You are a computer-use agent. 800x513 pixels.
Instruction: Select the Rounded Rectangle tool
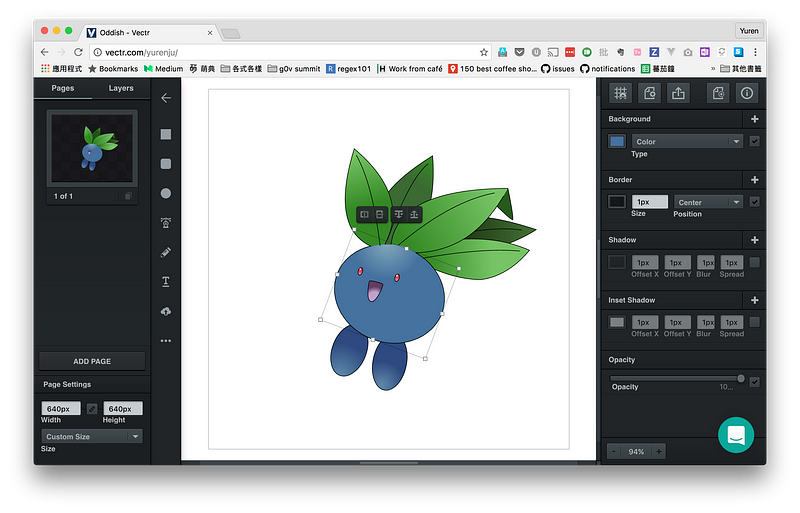(x=166, y=163)
